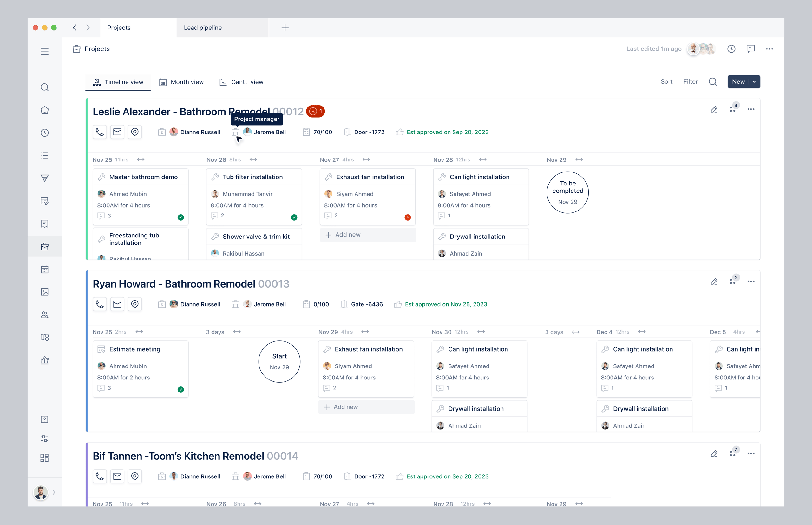The height and width of the screenshot is (525, 812).
Task: Open the calendar icon in sidebar
Action: pos(44,269)
